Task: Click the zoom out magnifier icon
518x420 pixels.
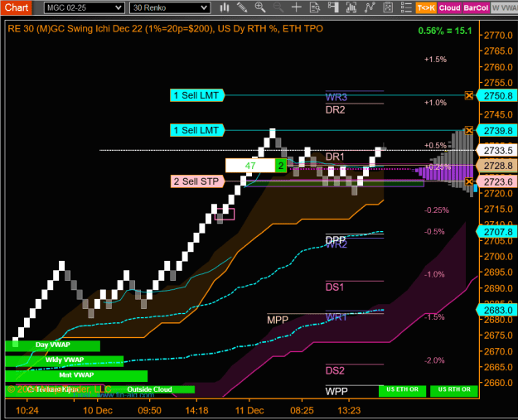Action: point(278,7)
